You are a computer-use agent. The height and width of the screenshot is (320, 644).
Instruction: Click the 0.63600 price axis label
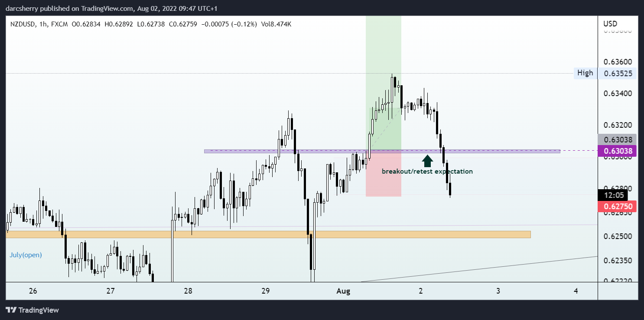(618, 61)
